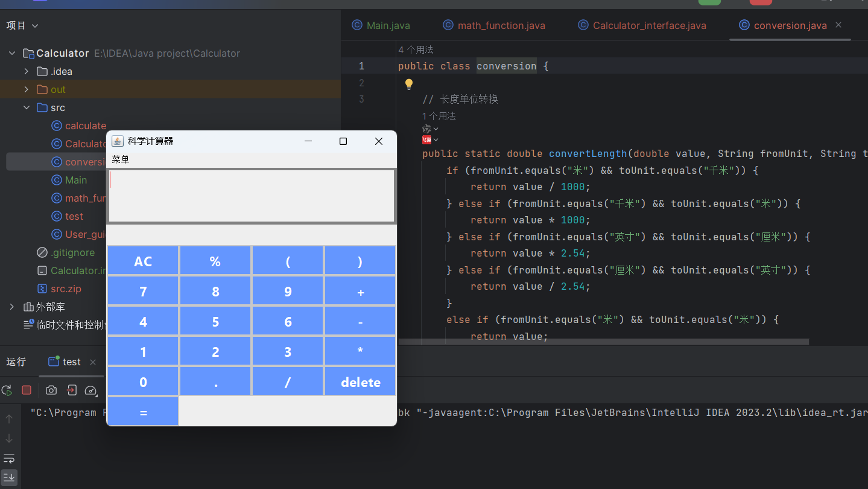Toggle soft-wrap in the console
The height and width of the screenshot is (489, 868).
[x=9, y=458]
